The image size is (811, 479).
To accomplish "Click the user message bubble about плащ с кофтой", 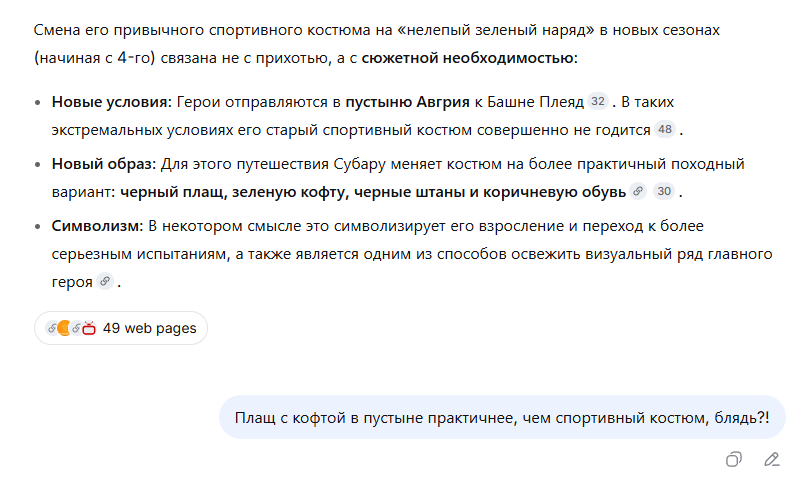I will click(x=502, y=417).
